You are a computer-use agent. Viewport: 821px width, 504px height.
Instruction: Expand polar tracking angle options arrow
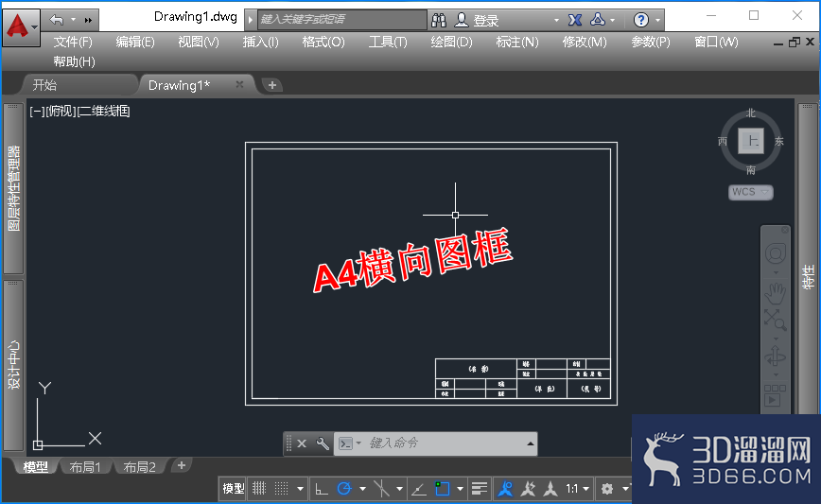(362, 489)
